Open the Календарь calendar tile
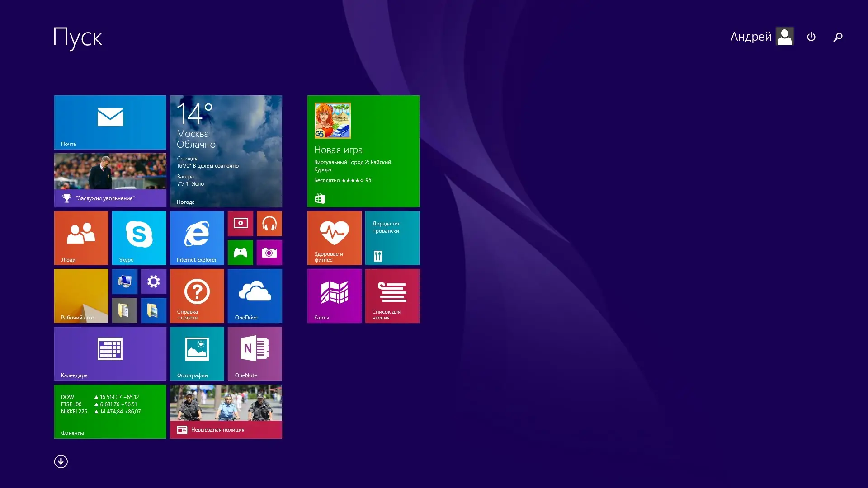The image size is (868, 488). (110, 353)
